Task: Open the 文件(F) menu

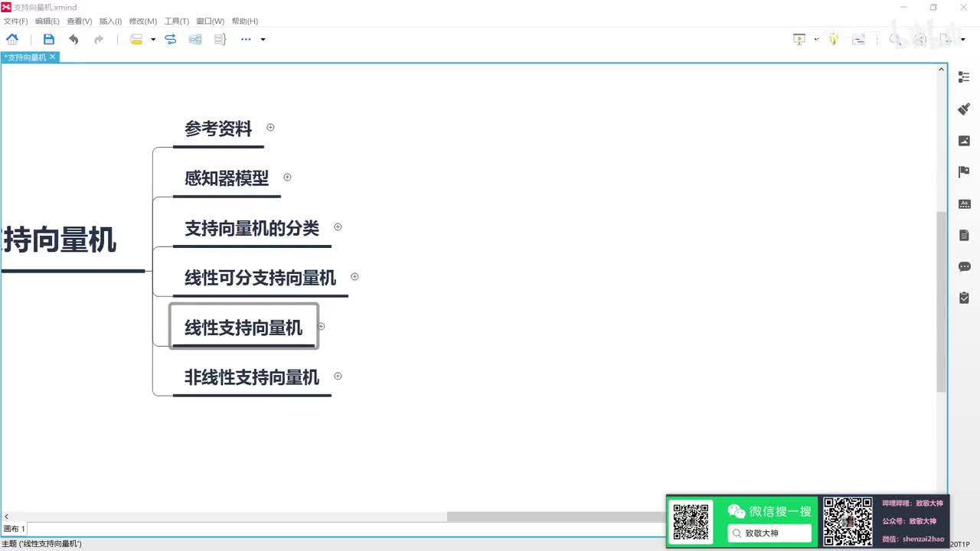Action: (x=15, y=21)
